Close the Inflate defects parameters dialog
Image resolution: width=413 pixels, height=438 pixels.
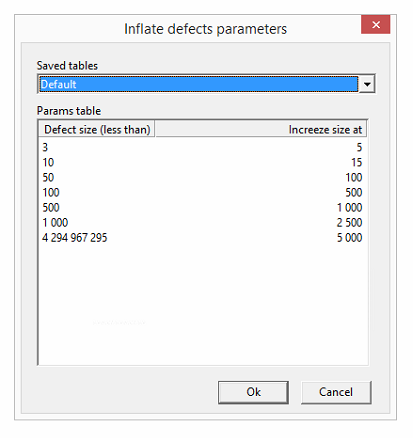(x=376, y=24)
